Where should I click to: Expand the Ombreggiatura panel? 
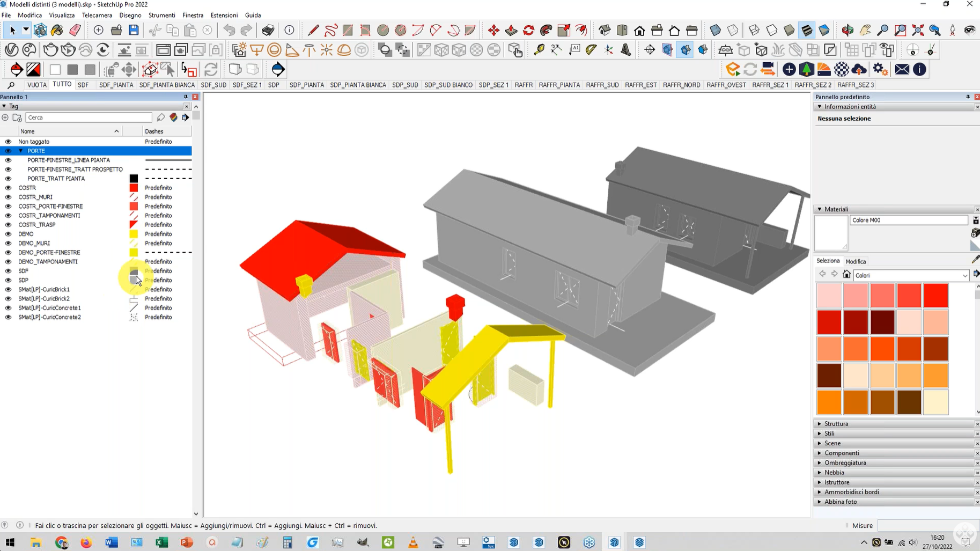click(845, 462)
